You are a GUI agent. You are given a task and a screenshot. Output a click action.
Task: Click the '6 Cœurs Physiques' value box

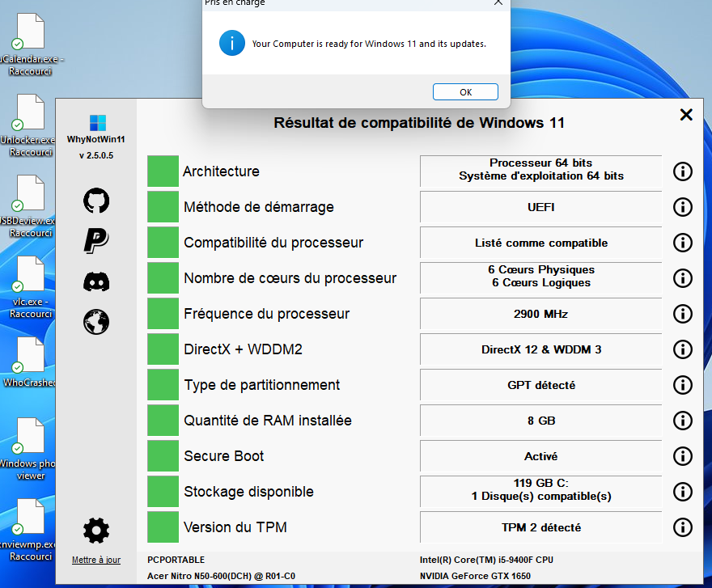tap(540, 278)
